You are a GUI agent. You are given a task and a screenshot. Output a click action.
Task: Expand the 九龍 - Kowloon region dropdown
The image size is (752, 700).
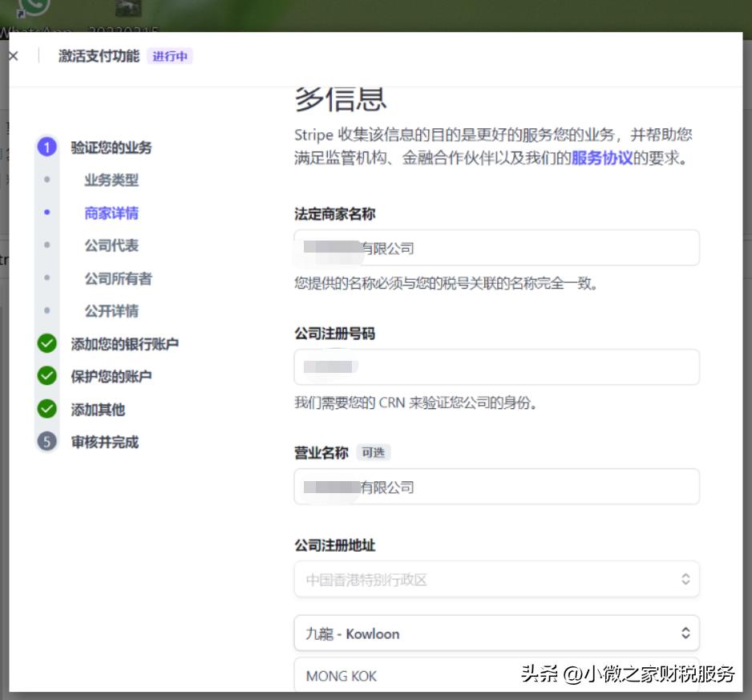point(496,633)
